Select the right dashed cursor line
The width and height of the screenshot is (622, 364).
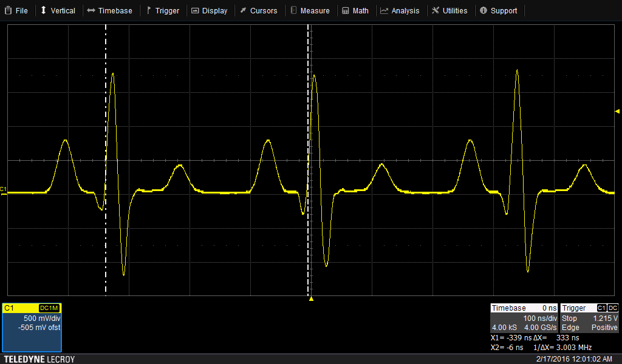click(x=308, y=121)
